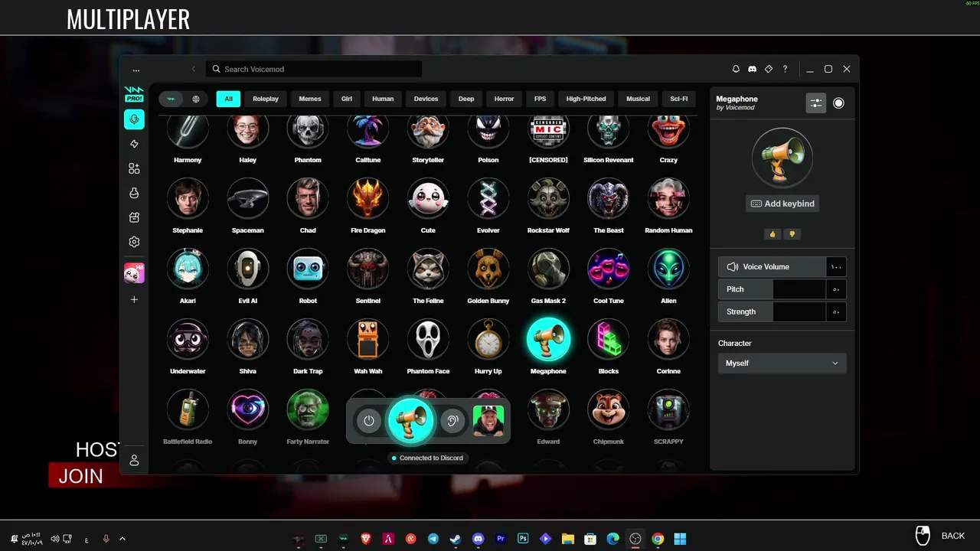The width and height of the screenshot is (980, 551).
Task: Select the Battlefield Radio voice
Action: (x=188, y=410)
